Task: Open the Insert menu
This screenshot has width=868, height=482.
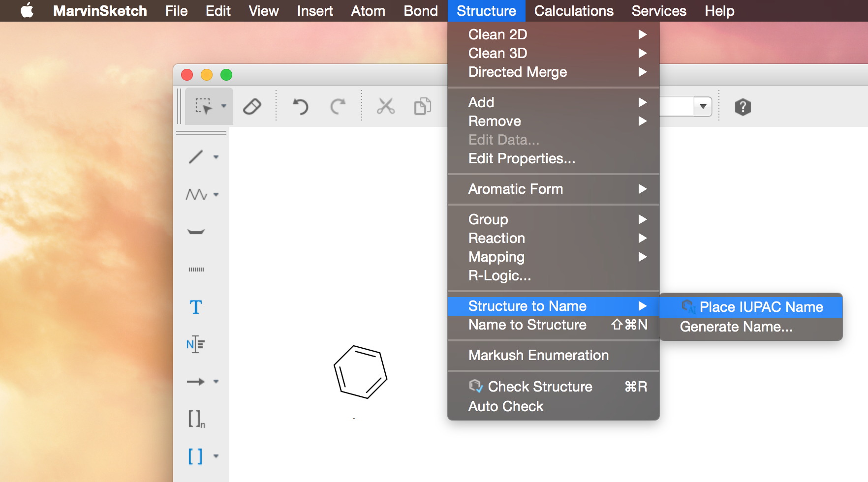Action: click(315, 11)
